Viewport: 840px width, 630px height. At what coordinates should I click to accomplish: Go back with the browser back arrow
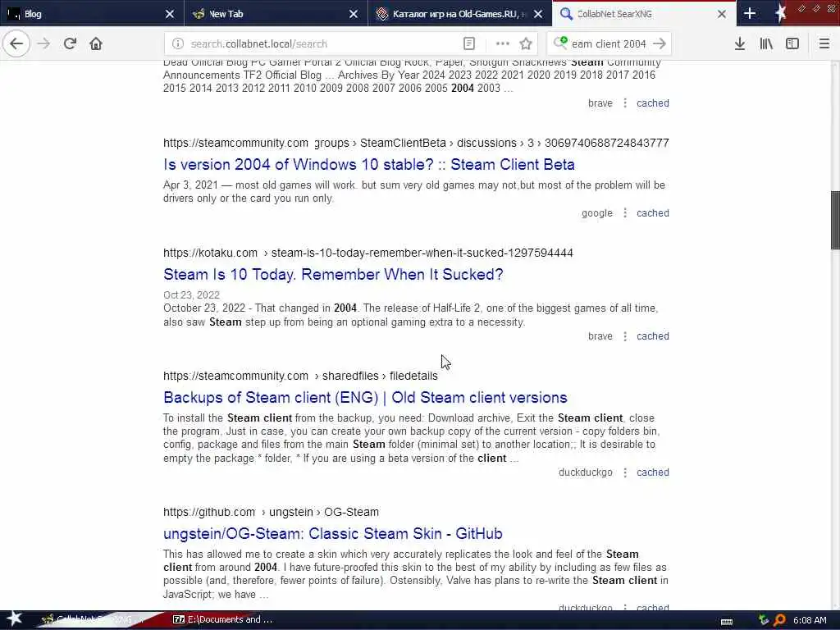(16, 43)
